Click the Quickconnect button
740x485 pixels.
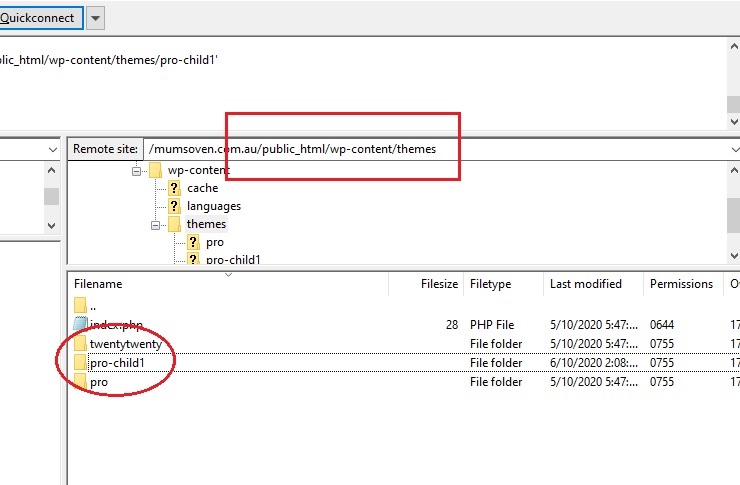click(41, 18)
